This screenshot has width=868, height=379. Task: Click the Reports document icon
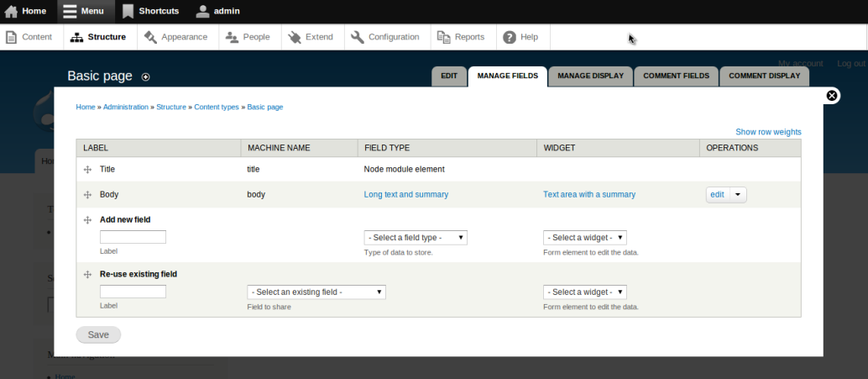pos(444,37)
